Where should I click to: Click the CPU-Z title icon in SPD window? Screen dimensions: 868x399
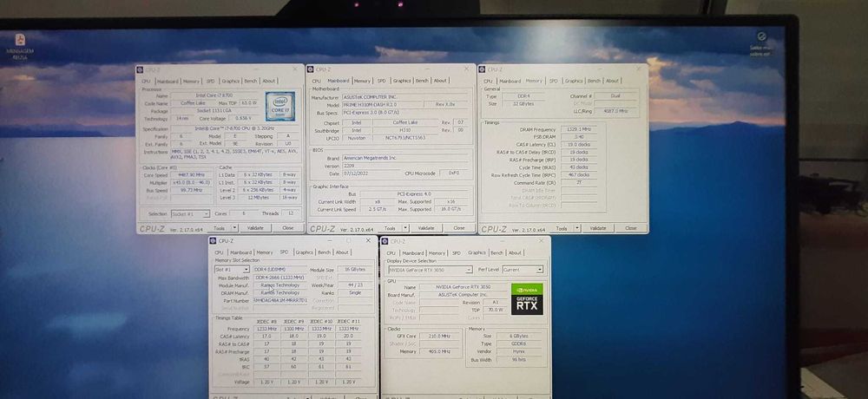click(x=214, y=241)
